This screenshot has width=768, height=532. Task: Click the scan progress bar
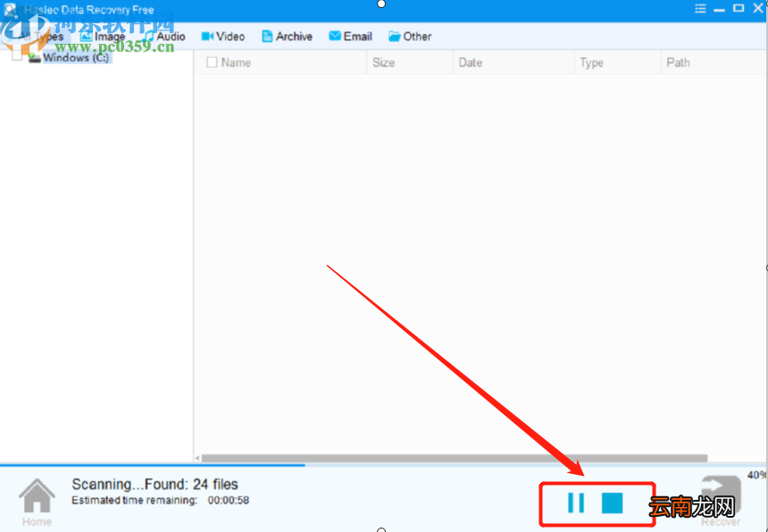[x=382, y=465]
